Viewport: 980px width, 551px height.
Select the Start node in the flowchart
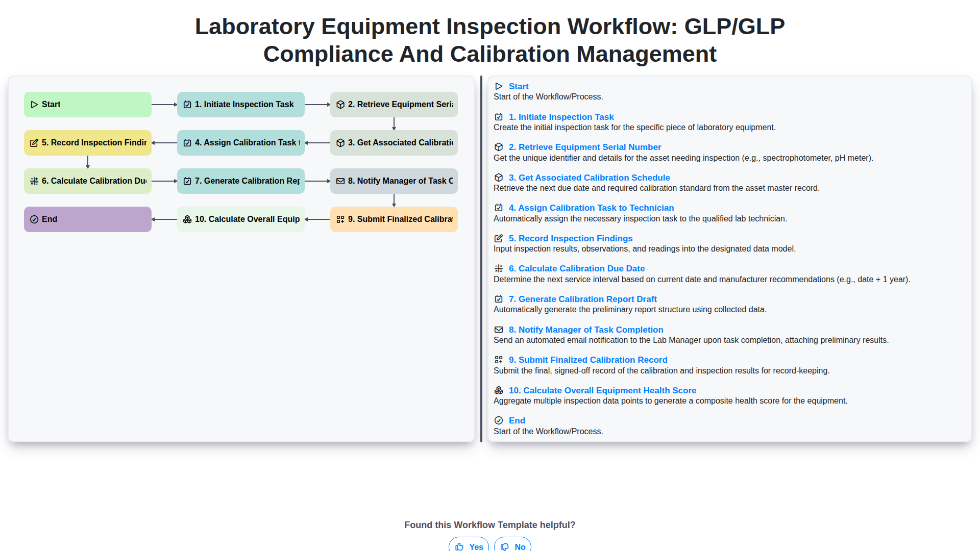click(x=88, y=105)
